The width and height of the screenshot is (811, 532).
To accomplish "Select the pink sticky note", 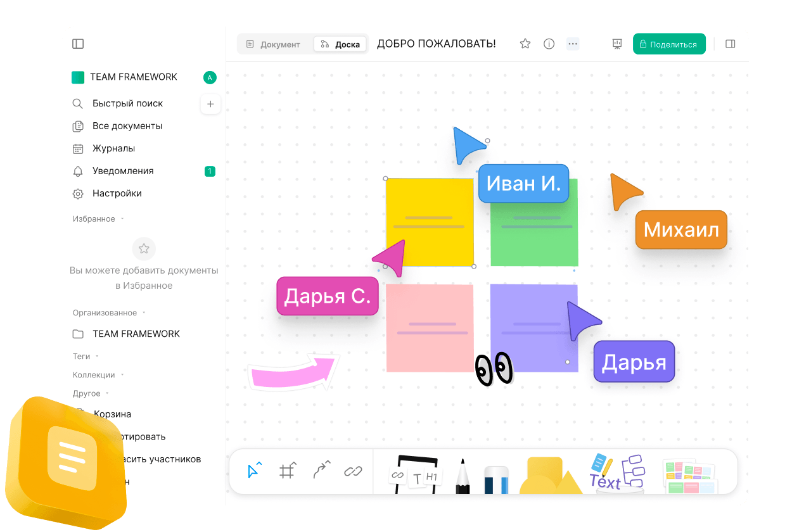I will tap(430, 328).
